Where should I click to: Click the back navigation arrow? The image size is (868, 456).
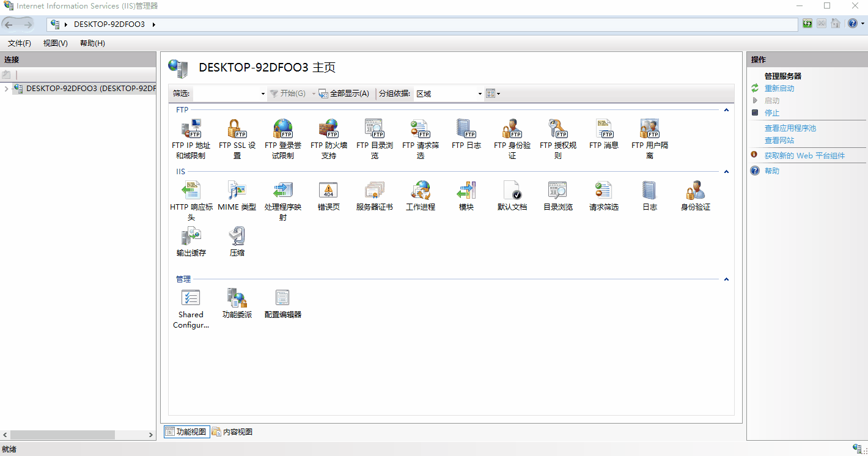[9, 24]
